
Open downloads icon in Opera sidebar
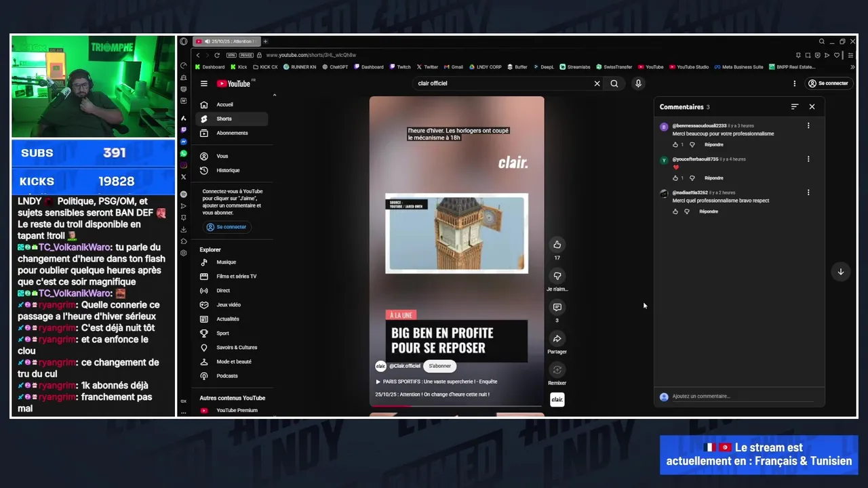tap(183, 229)
